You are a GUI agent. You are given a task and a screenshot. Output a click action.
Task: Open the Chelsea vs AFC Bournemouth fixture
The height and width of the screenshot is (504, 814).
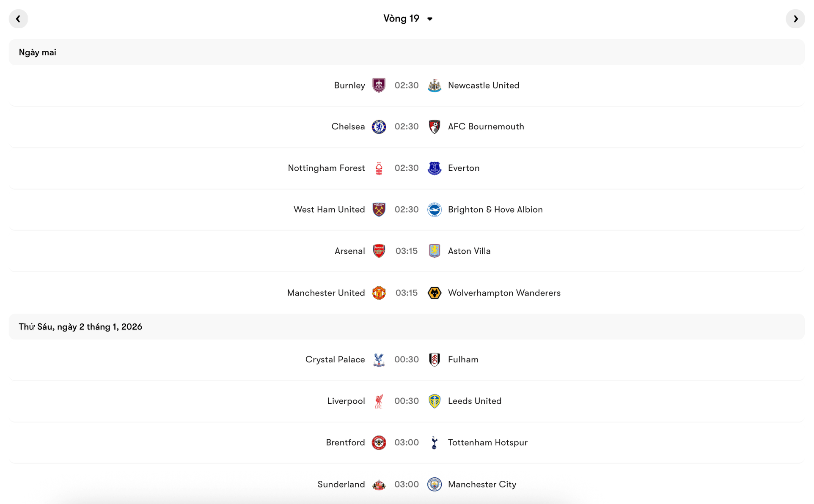(x=406, y=126)
